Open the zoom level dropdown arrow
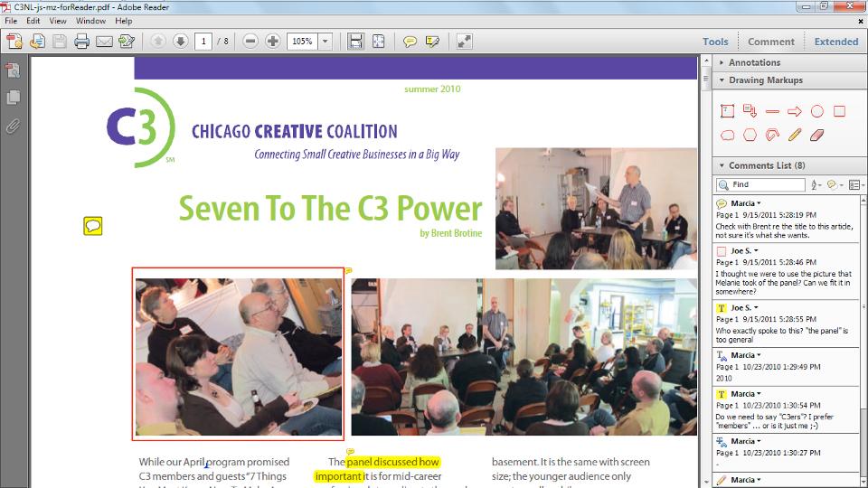The image size is (868, 488). (325, 41)
